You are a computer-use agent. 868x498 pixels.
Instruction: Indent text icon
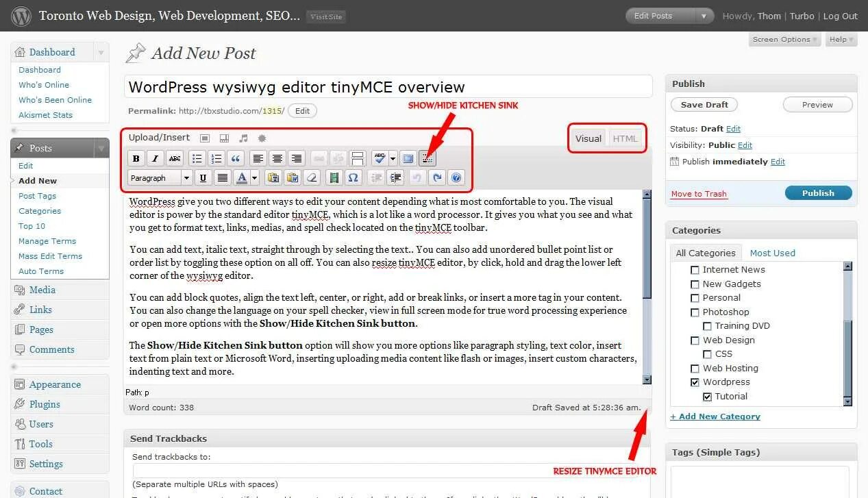point(395,178)
